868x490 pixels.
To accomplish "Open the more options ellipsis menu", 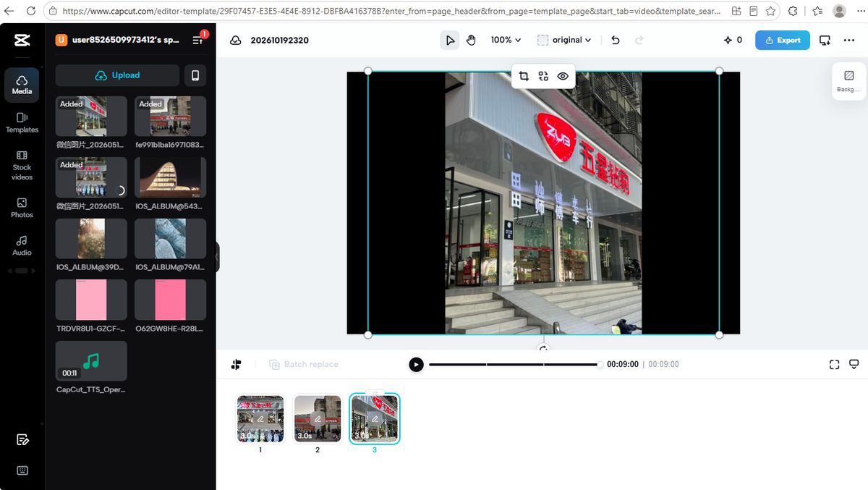I will click(849, 41).
